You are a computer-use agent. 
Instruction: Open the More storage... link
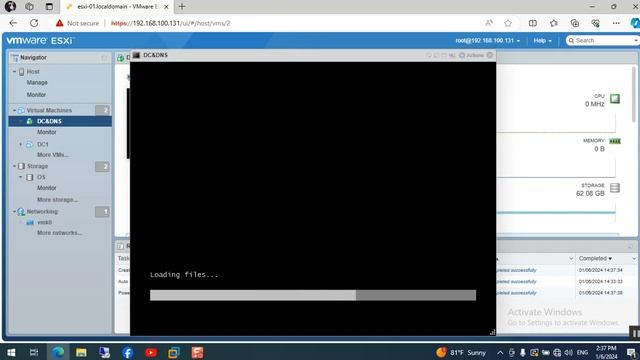coord(57,200)
